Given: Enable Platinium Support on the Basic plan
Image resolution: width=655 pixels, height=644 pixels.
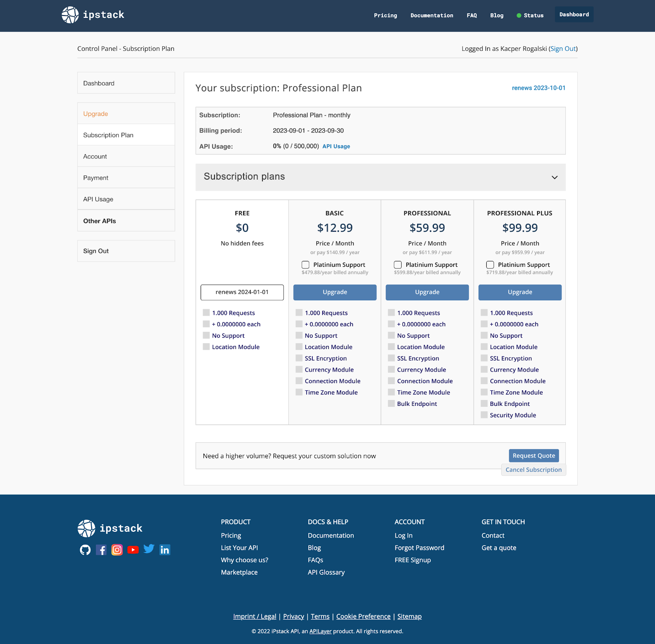Looking at the screenshot, I should tap(305, 265).
